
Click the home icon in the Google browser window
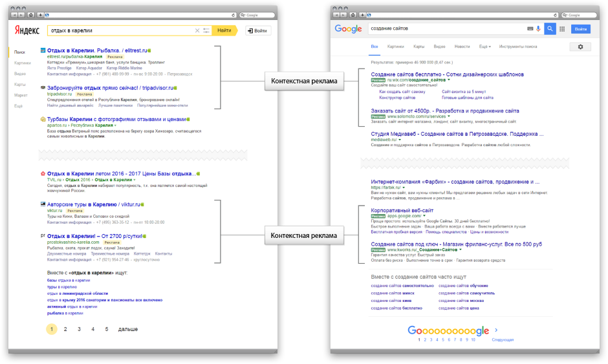[353, 15]
